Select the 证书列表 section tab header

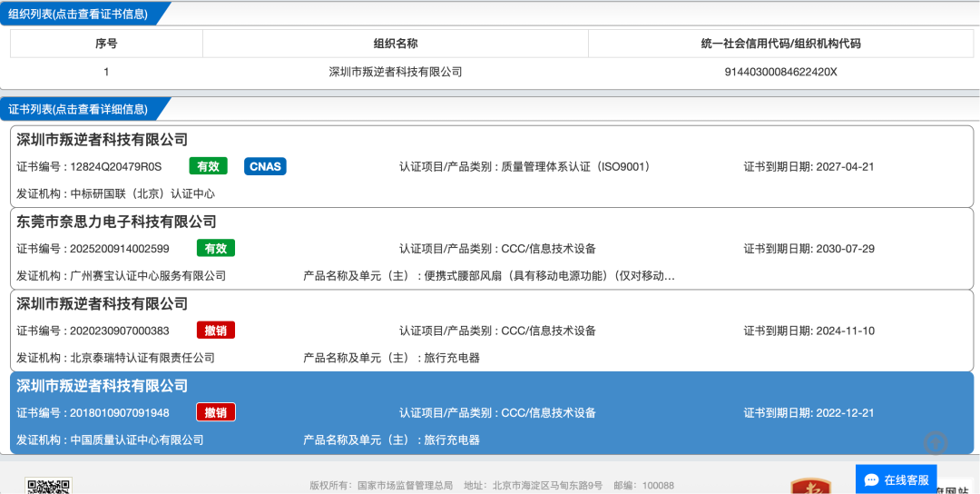click(77, 109)
